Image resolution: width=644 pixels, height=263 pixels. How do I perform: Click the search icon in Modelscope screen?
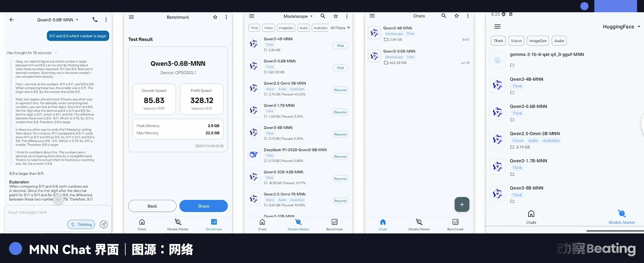tap(323, 16)
